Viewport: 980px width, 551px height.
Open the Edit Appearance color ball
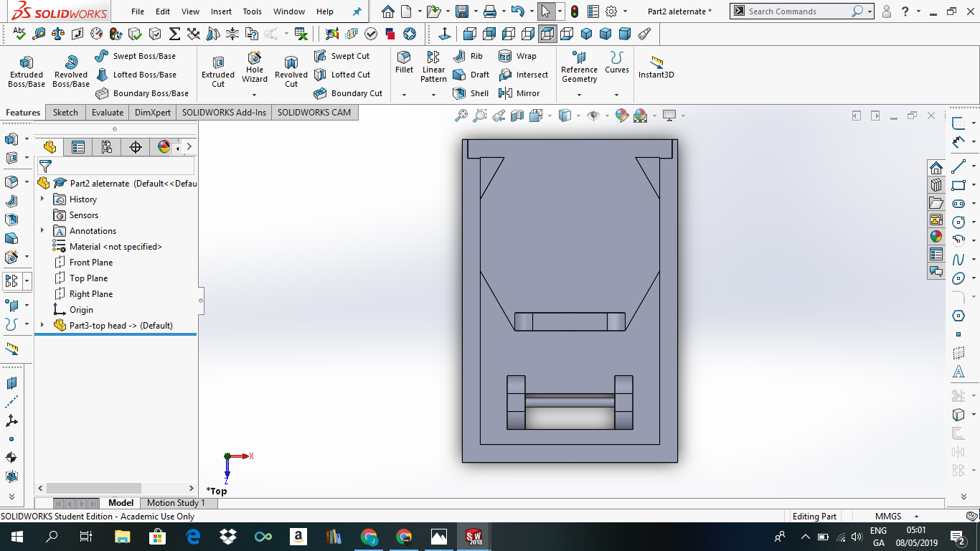click(622, 116)
